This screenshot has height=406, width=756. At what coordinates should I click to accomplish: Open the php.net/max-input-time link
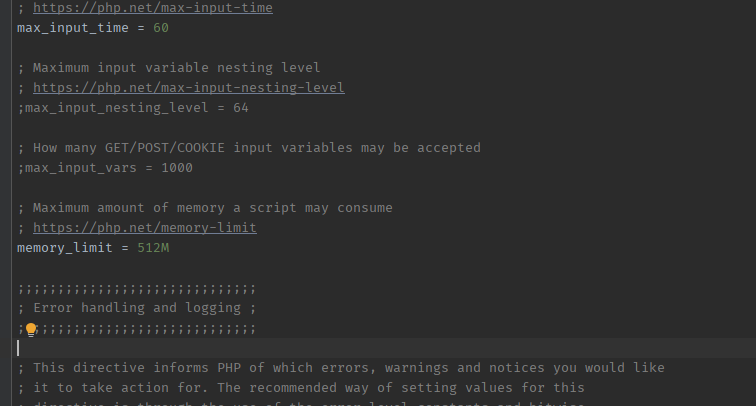tap(153, 8)
